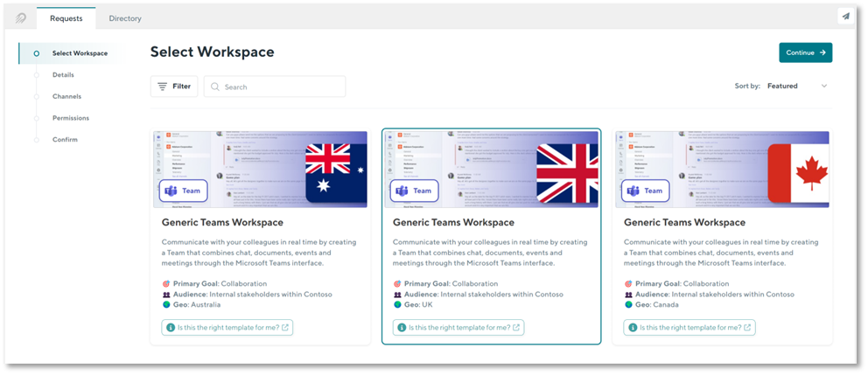Screen dimensions: 868x375
Task: Click the Canadian flag image
Action: click(797, 172)
